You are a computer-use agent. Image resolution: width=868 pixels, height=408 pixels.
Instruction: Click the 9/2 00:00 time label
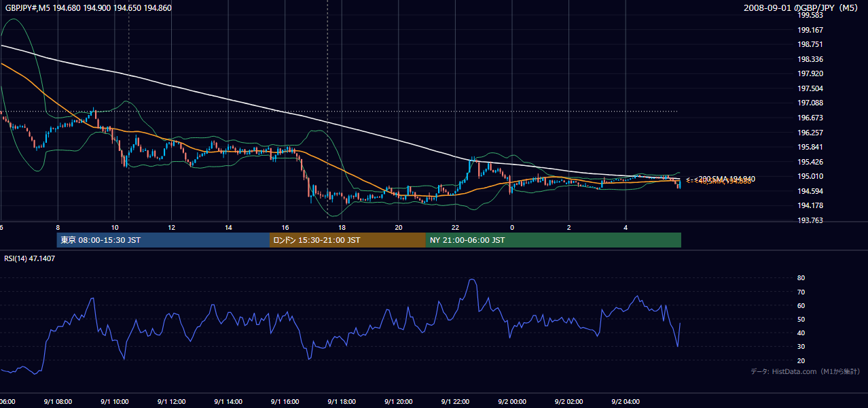(x=512, y=402)
